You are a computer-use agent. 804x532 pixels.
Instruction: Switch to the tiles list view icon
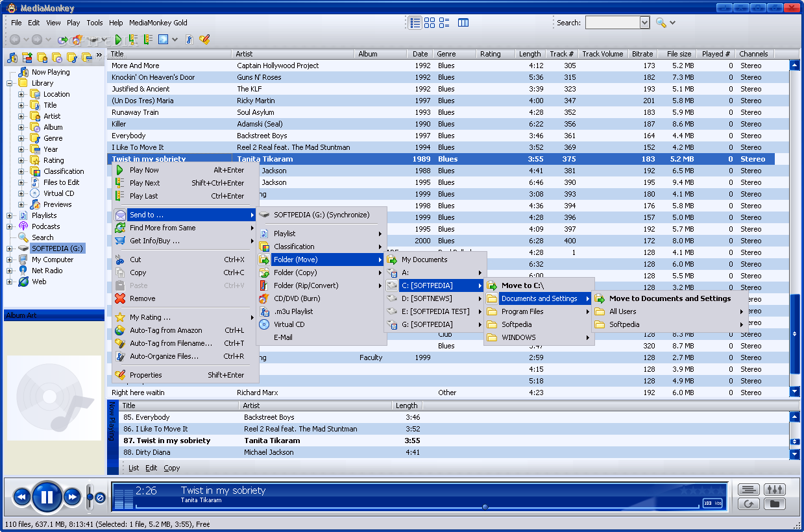coord(445,23)
